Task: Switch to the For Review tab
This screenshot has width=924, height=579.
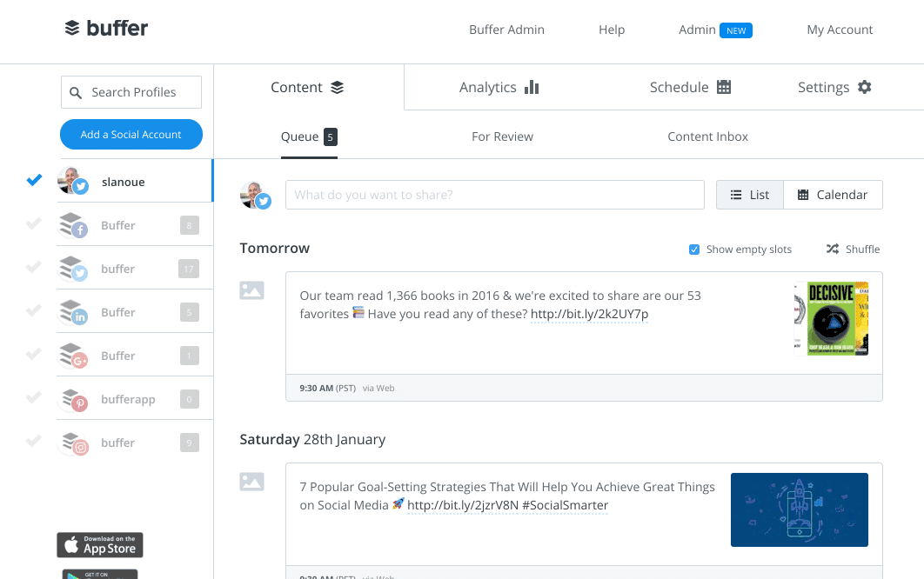Action: click(502, 136)
